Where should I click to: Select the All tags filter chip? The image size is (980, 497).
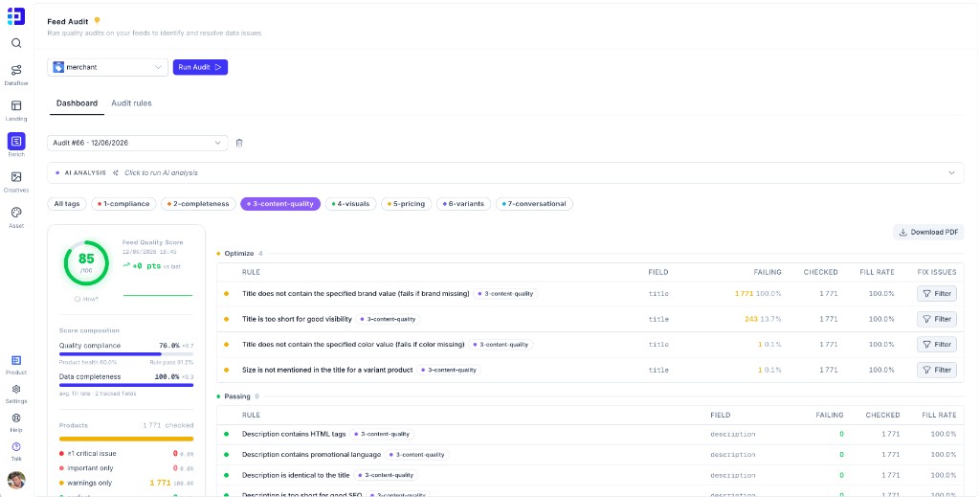pyautogui.click(x=67, y=204)
